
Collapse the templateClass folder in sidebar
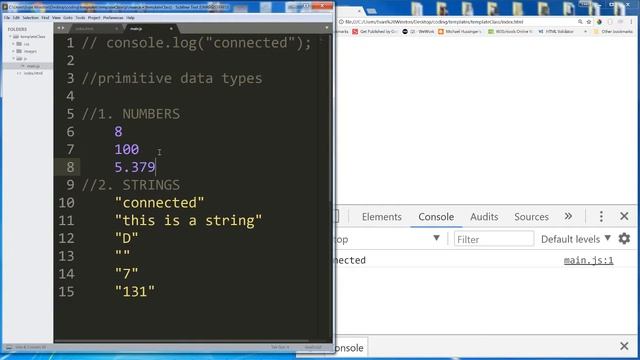point(10,37)
